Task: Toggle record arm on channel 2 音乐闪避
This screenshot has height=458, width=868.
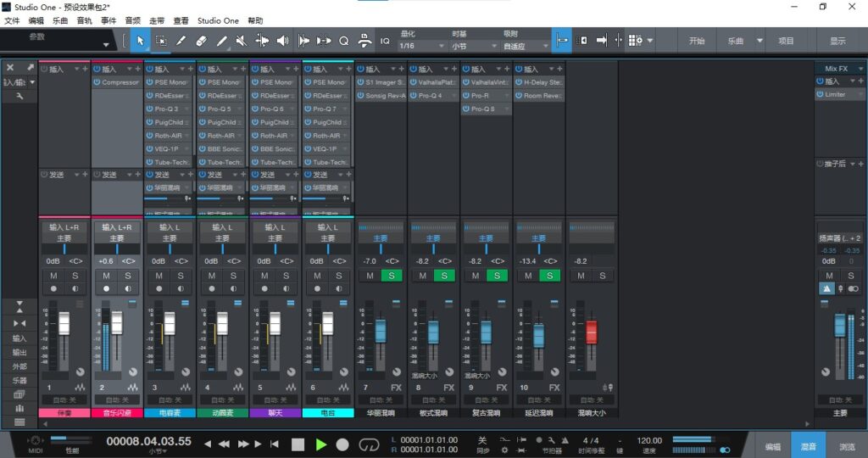Action: [106, 289]
